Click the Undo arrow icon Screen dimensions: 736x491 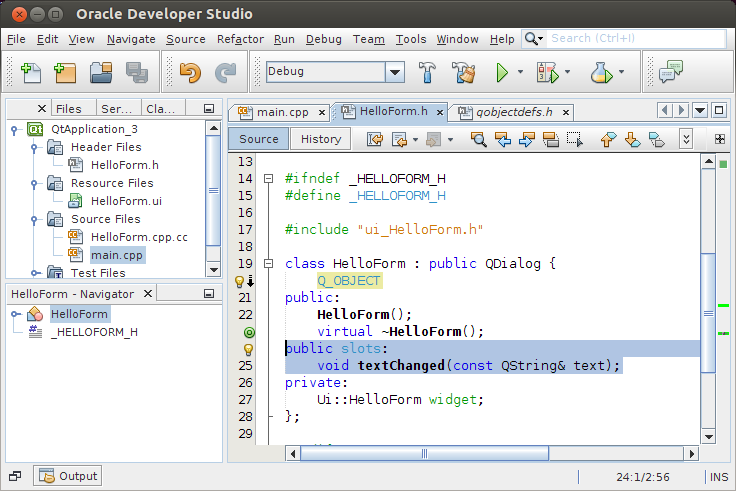pyautogui.click(x=190, y=72)
